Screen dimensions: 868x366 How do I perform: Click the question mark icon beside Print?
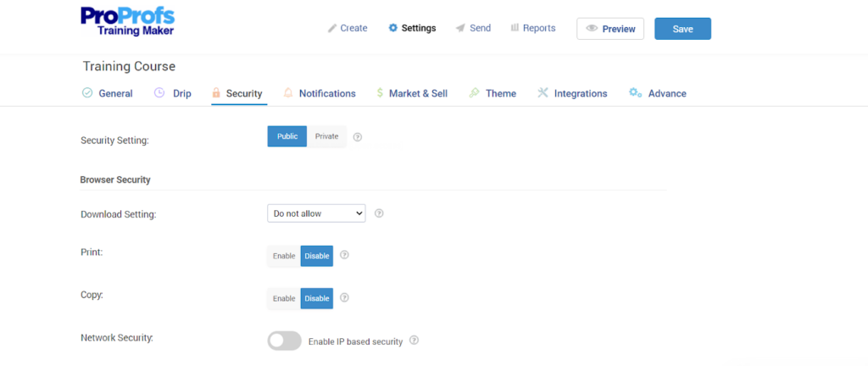point(345,255)
